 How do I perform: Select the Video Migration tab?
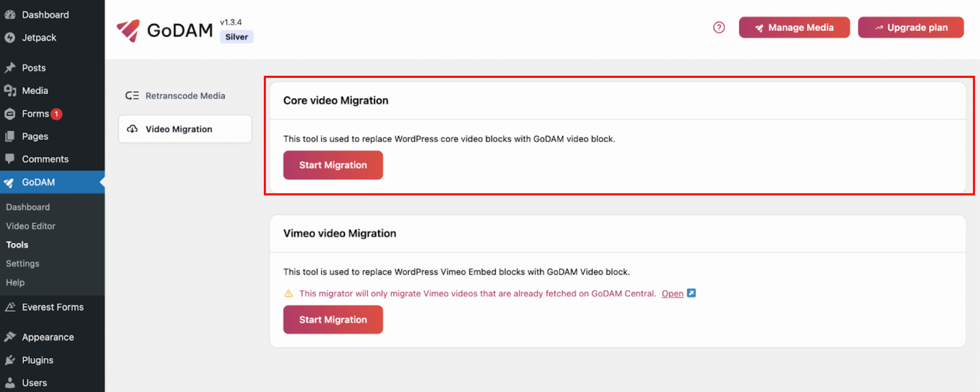coord(179,129)
